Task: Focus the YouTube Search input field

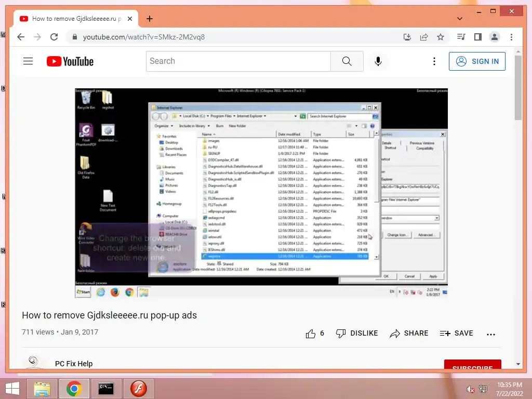Action: click(238, 61)
